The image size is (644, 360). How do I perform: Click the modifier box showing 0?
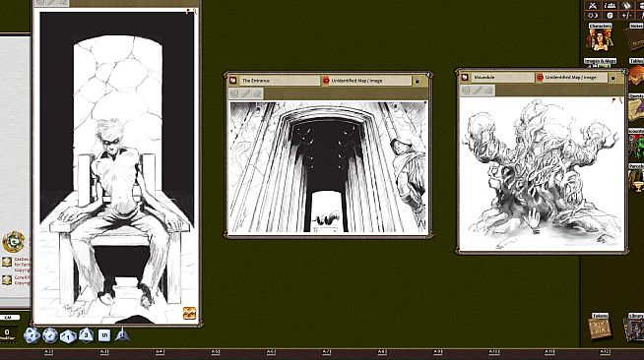click(7, 334)
